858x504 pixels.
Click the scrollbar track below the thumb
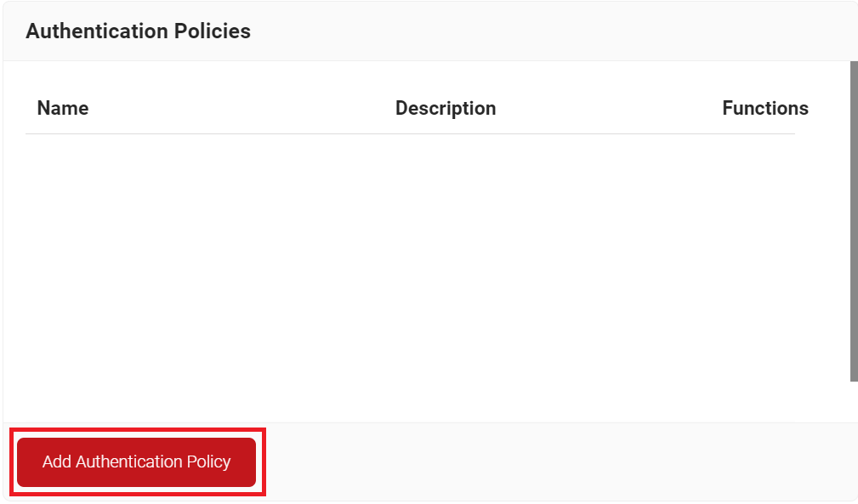(x=854, y=401)
